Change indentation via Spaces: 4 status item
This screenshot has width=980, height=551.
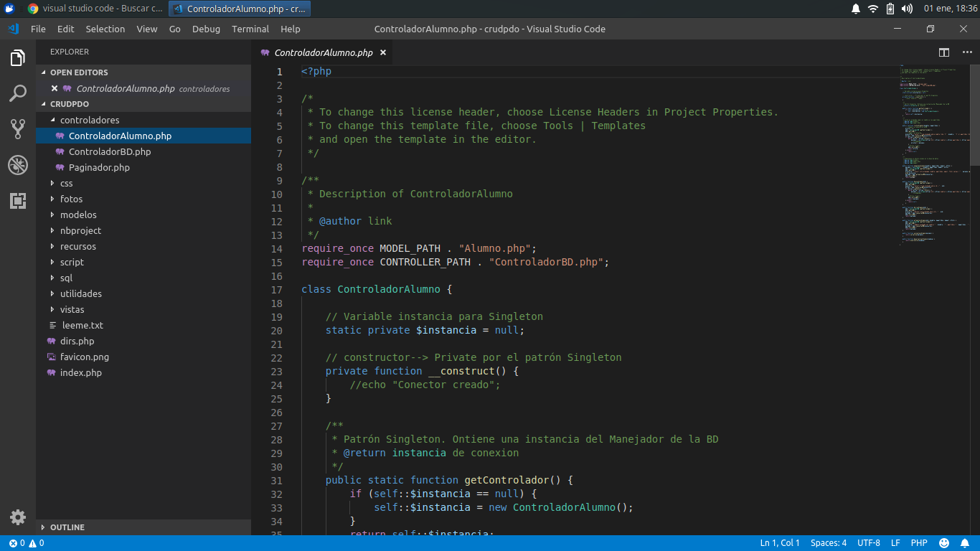pyautogui.click(x=828, y=543)
